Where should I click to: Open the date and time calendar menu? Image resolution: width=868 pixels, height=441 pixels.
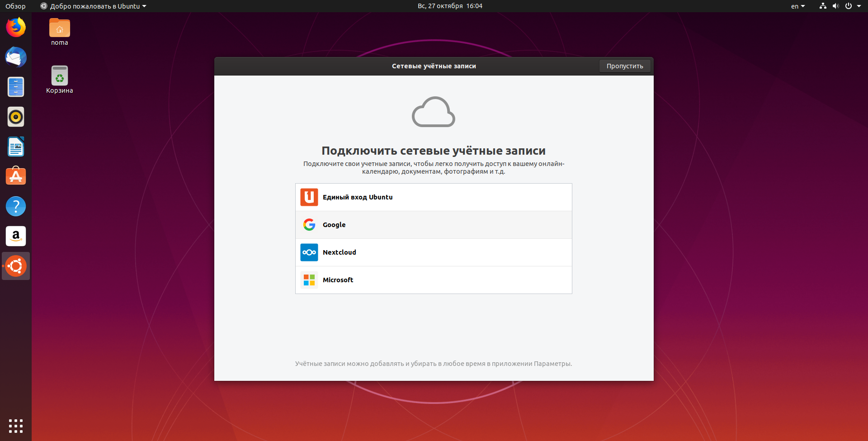[450, 6]
